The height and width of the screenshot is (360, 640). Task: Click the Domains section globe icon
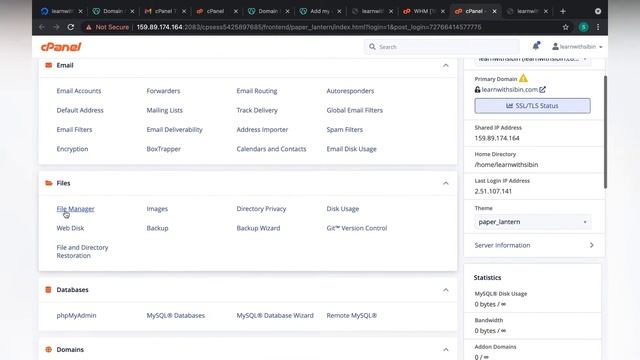click(x=49, y=349)
